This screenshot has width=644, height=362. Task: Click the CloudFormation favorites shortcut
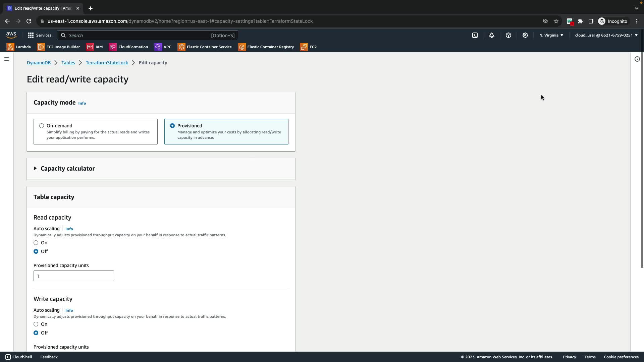tap(128, 47)
